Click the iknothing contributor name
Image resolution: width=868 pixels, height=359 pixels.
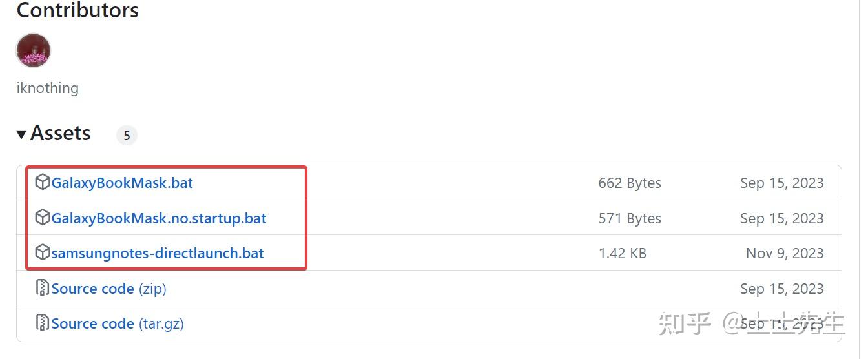point(47,88)
